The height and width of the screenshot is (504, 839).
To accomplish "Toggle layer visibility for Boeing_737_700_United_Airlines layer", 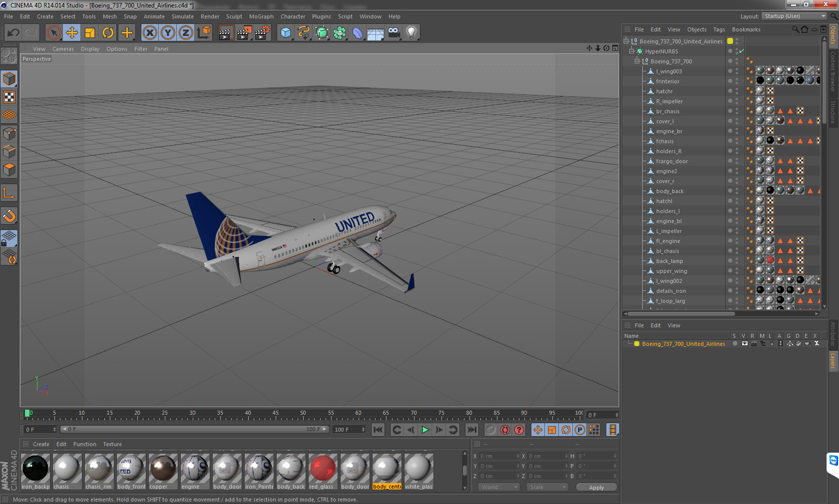I will click(x=745, y=343).
